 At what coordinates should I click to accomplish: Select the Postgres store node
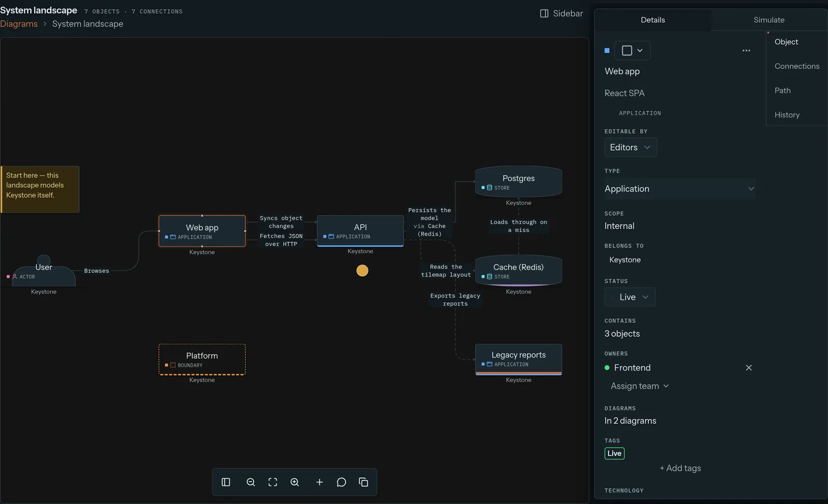pos(519,182)
